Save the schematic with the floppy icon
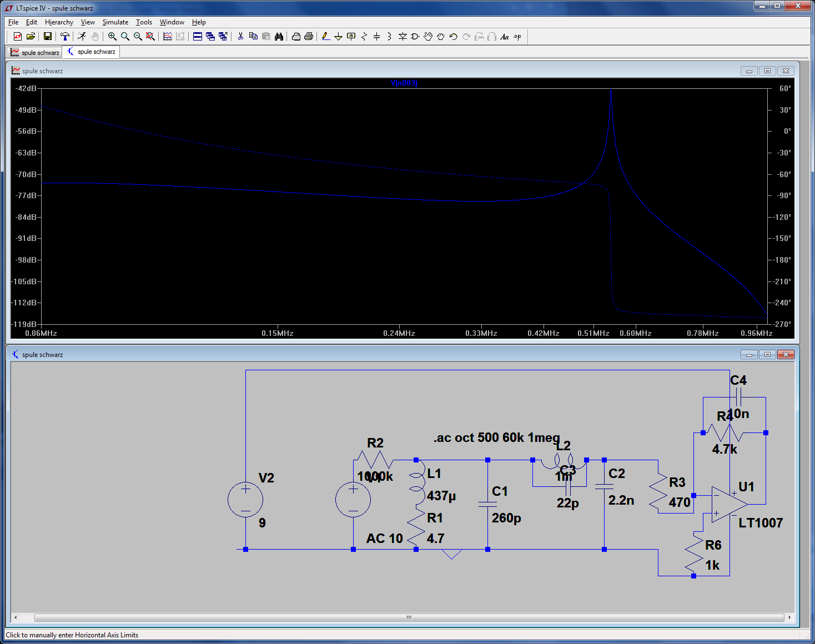815x644 pixels. [x=48, y=37]
